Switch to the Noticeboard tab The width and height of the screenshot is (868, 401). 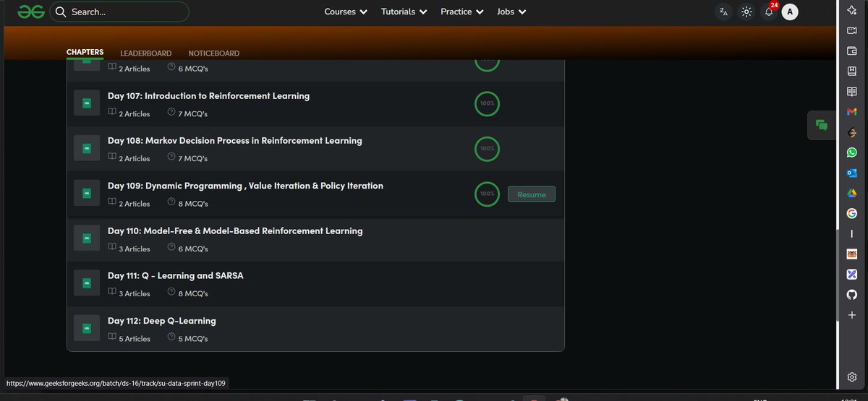point(214,53)
